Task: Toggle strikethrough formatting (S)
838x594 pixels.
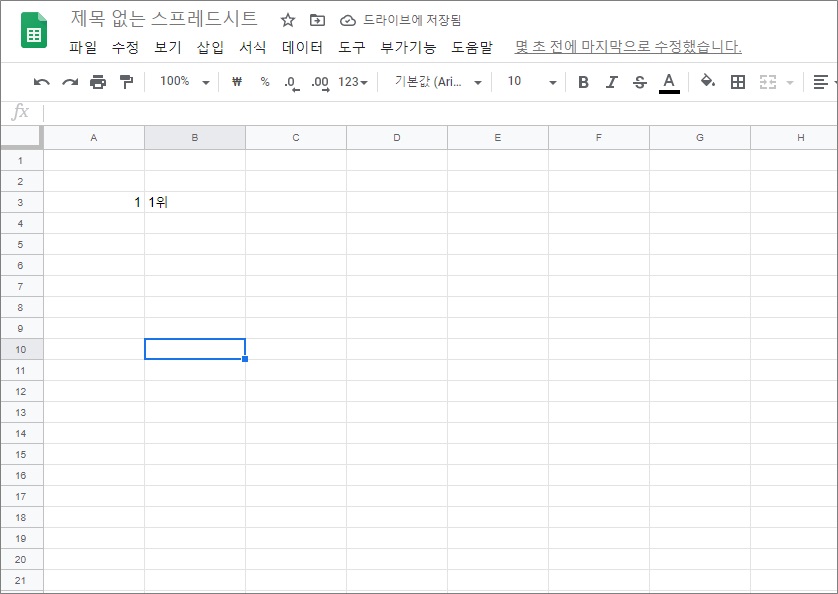Action: tap(640, 82)
